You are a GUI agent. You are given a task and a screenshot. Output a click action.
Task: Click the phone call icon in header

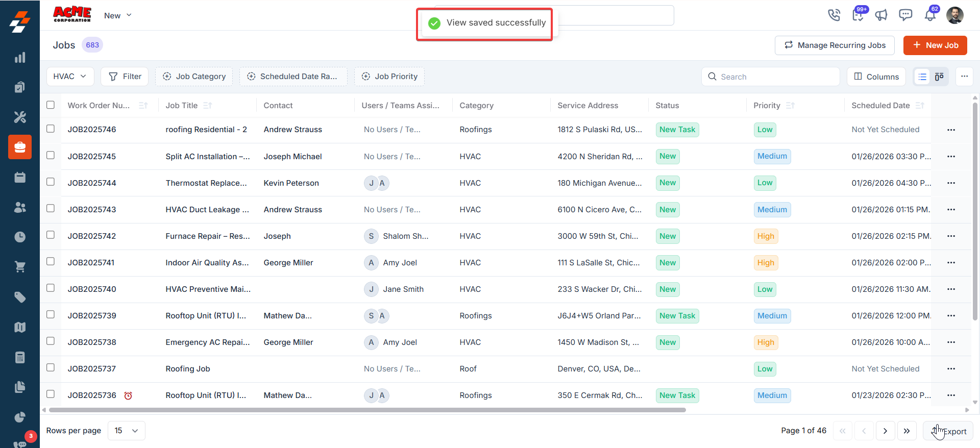[834, 15]
